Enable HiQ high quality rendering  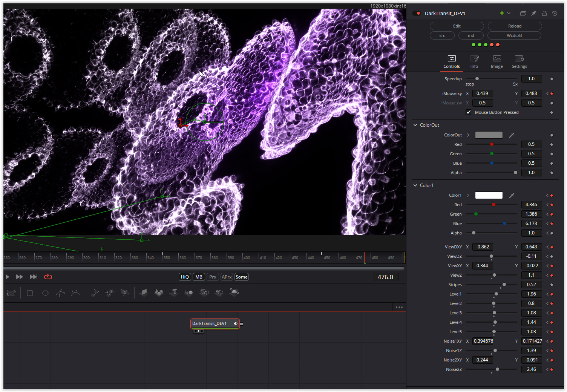point(185,277)
